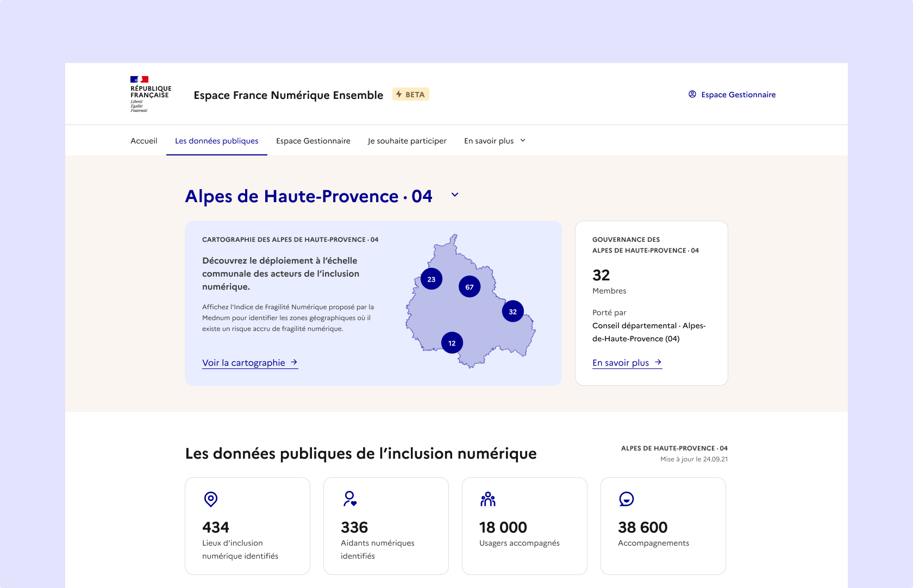Click the arrow next to governance En savoir plus
Screen dimensions: 913x588
coord(658,362)
